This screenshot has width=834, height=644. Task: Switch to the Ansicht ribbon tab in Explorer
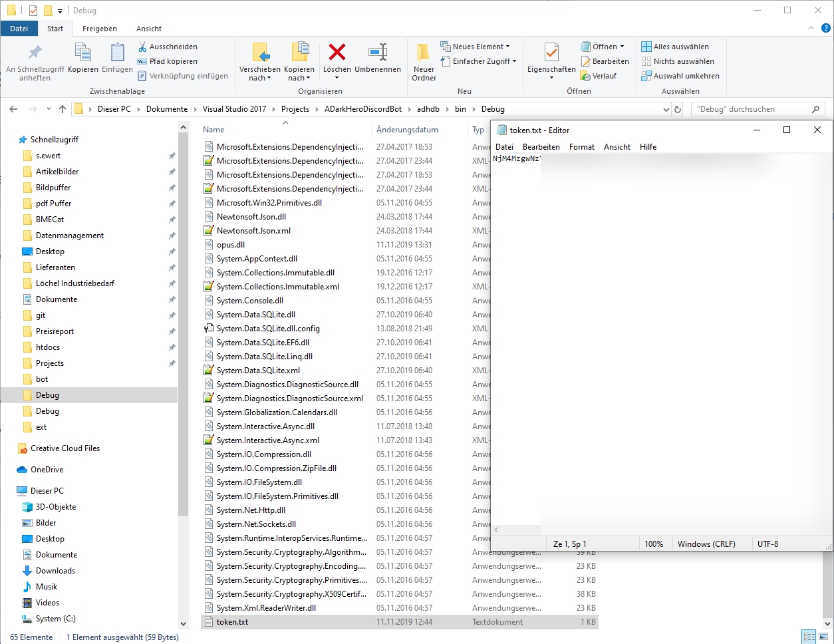(149, 29)
